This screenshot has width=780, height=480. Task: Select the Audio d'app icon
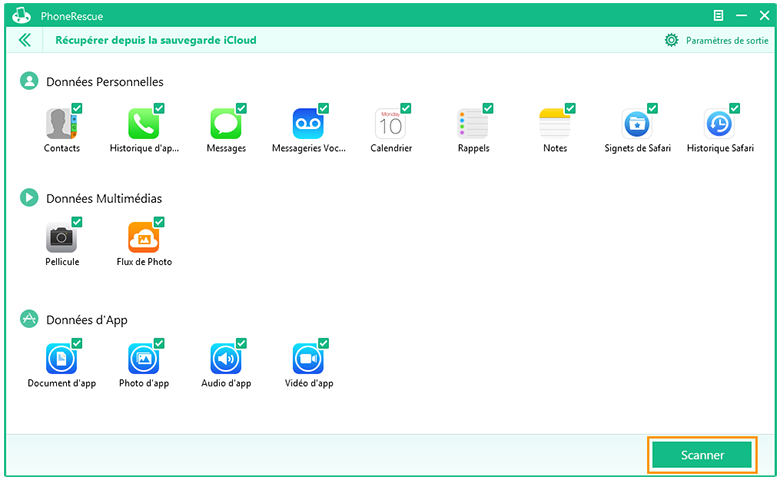(x=226, y=359)
